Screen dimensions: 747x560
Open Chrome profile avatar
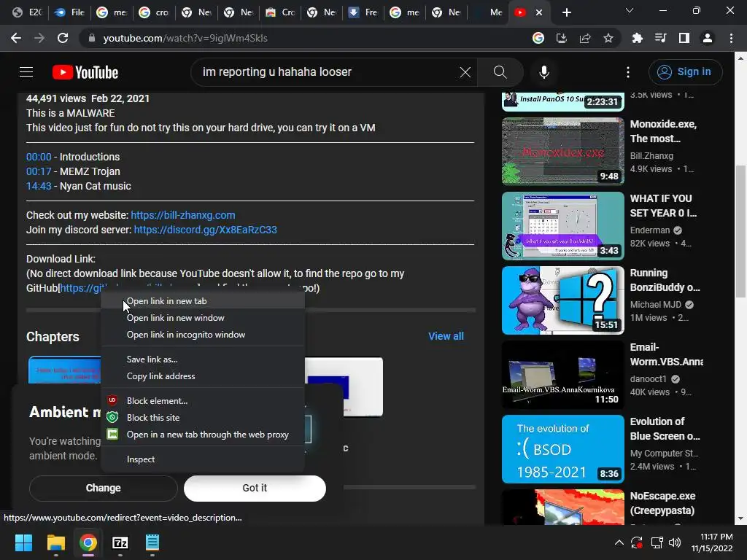click(708, 38)
